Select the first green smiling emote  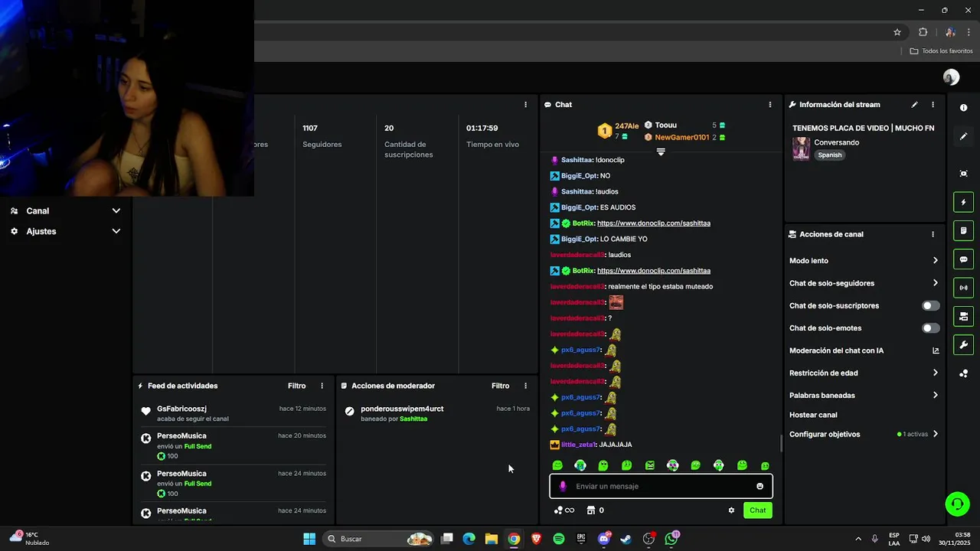557,465
